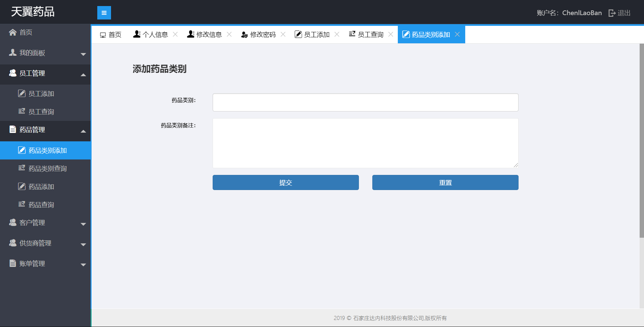The image size is (644, 327).
Task: Expand the 我的面板 sidebar section
Action: coord(45,53)
